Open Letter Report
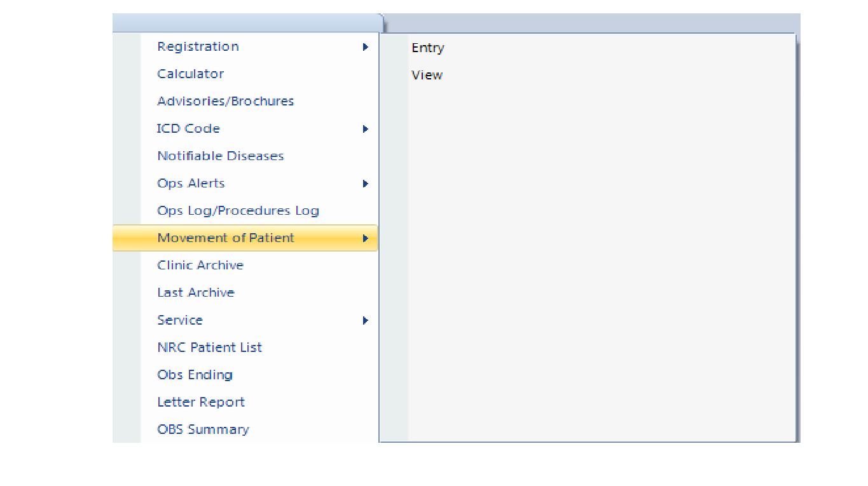The image size is (868, 486). [x=201, y=402]
